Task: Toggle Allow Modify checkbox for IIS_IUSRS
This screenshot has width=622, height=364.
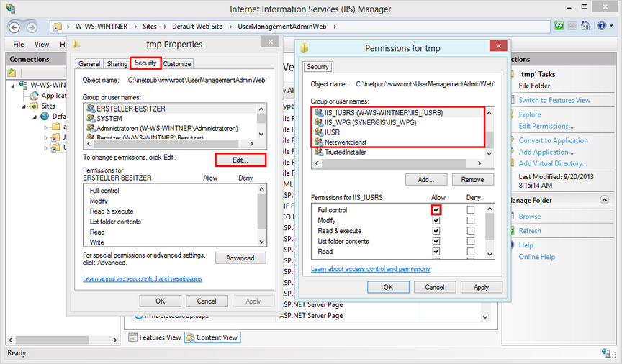Action: coord(436,220)
